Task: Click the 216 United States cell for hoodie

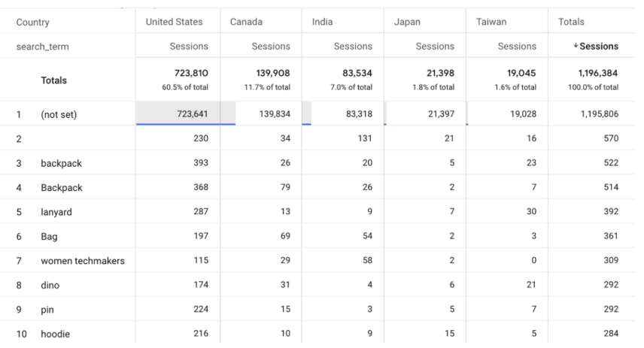Action: (201, 333)
